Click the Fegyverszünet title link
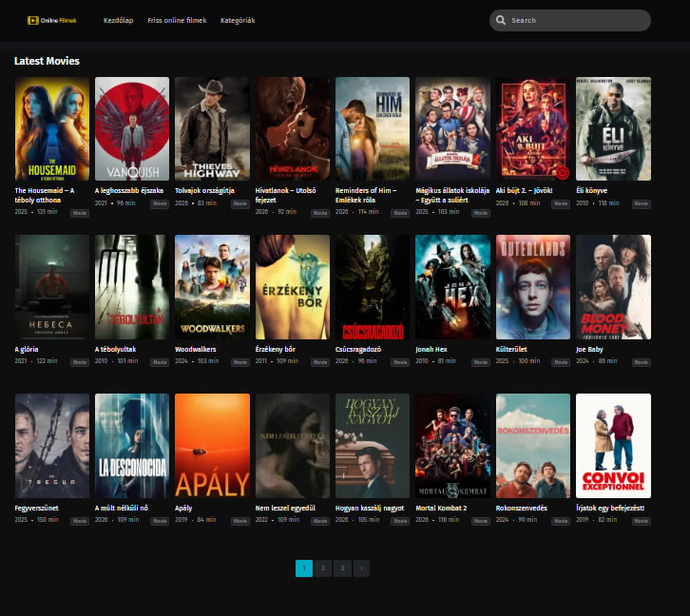 [36, 509]
